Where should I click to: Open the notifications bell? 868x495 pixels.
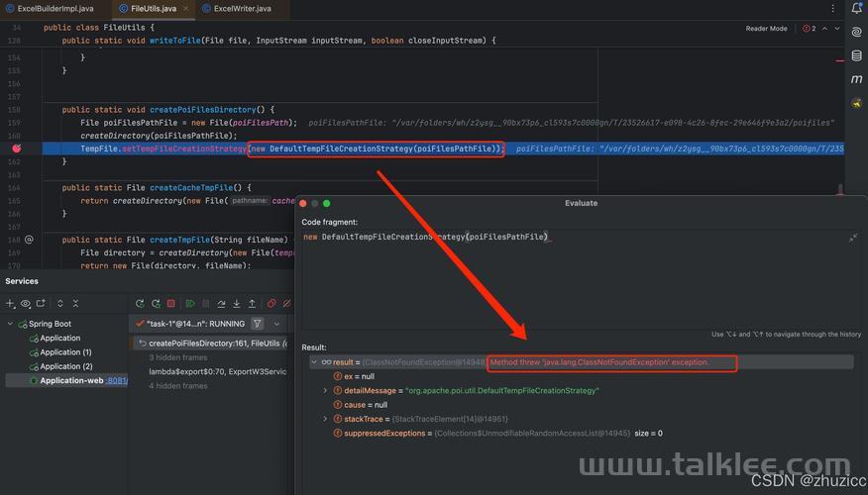point(856,8)
